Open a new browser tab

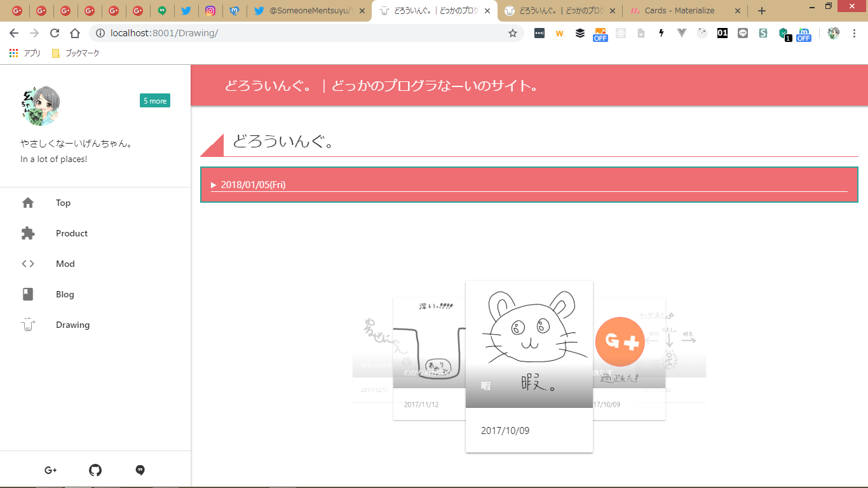pos(762,11)
